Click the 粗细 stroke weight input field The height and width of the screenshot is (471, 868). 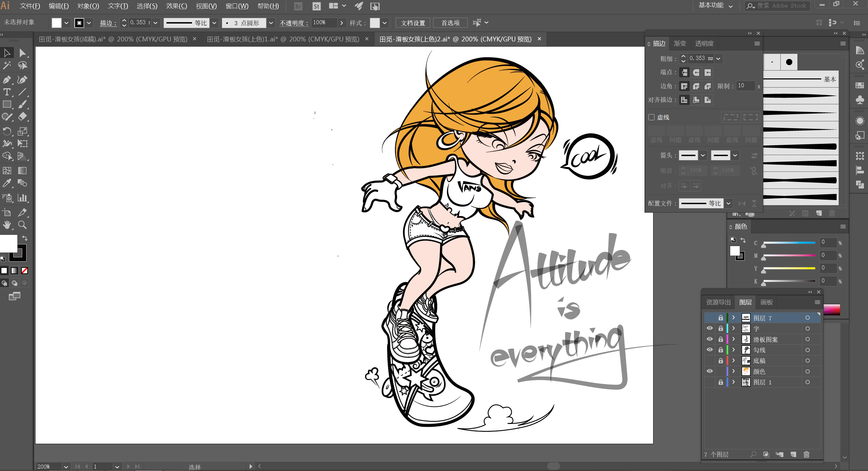click(701, 59)
